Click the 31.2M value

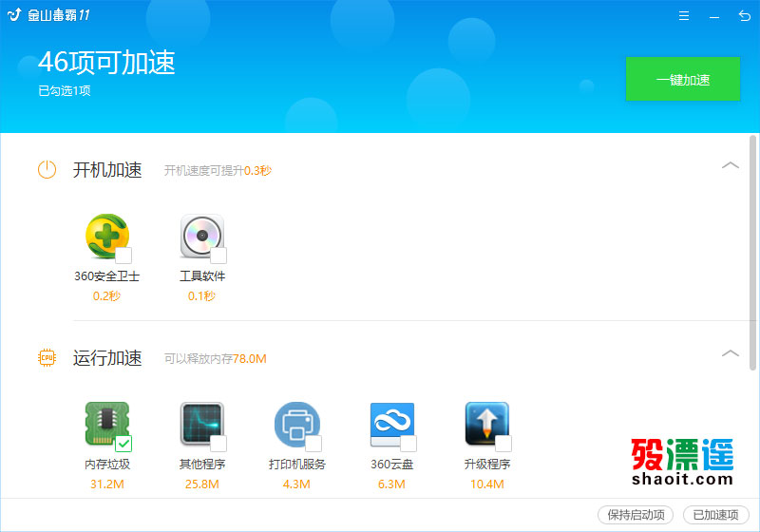[107, 484]
